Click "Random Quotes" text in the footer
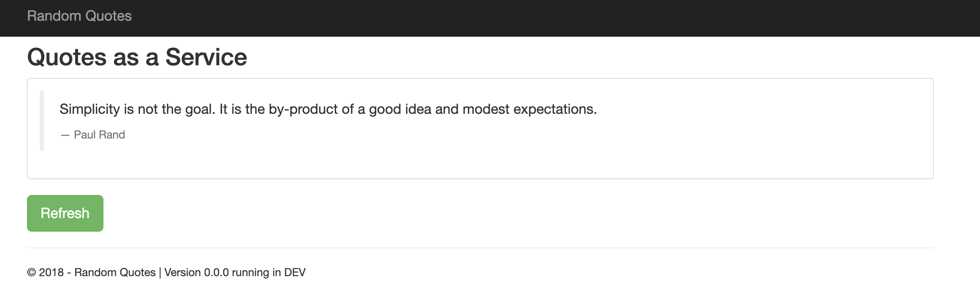The height and width of the screenshot is (308, 980). coord(115,273)
